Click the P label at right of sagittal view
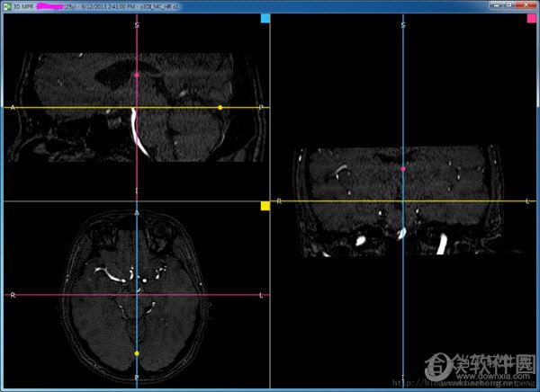 [x=261, y=108]
